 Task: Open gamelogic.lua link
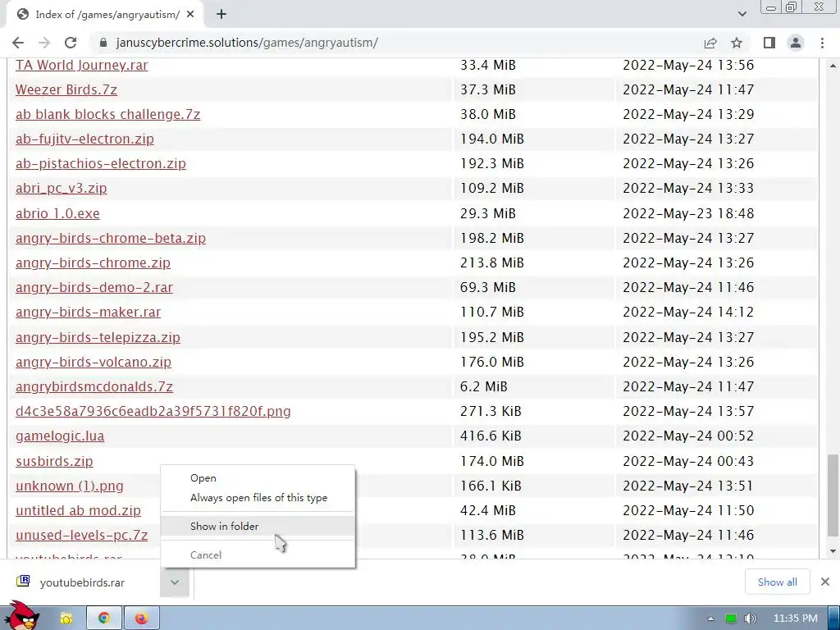pyautogui.click(x=60, y=436)
